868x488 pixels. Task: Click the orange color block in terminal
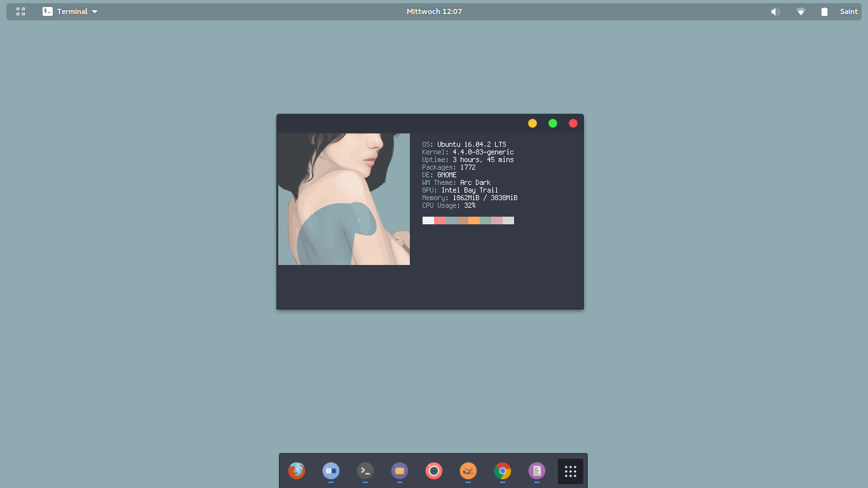tap(474, 220)
